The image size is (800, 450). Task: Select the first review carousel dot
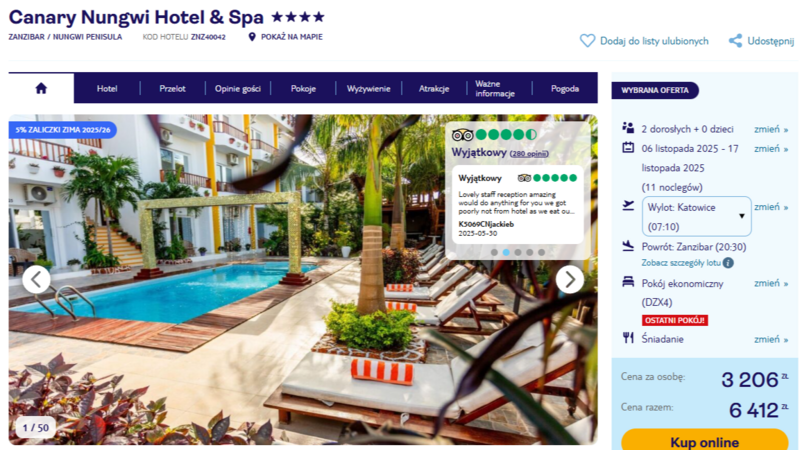tap(494, 252)
